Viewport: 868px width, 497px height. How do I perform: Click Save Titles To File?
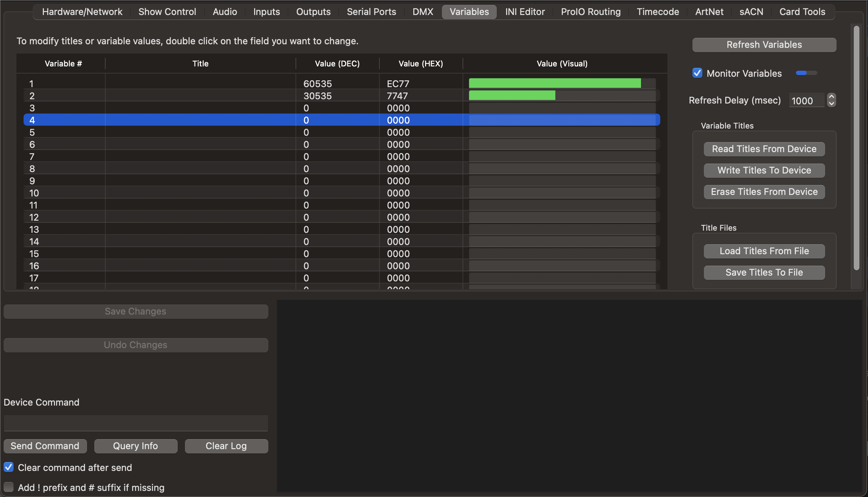(764, 272)
